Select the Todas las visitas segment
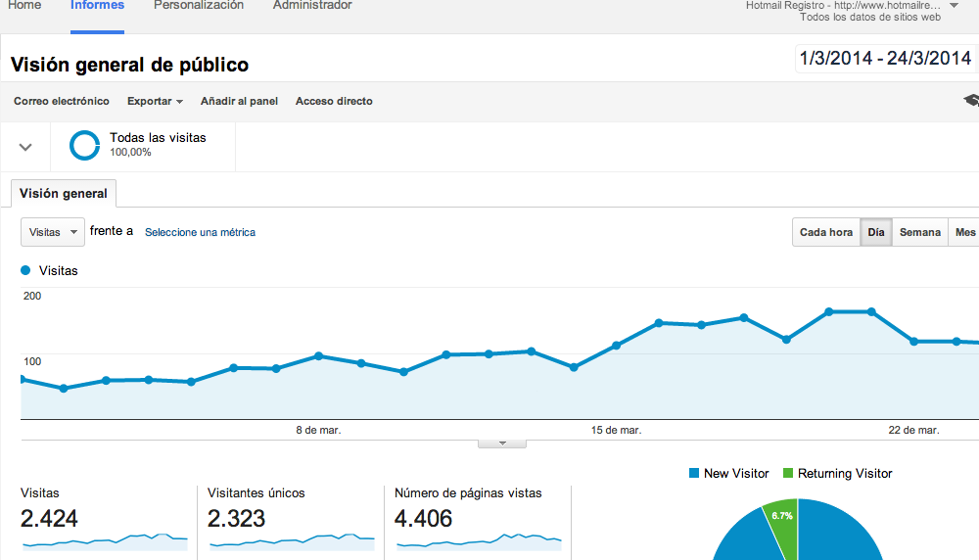This screenshot has height=560, width=979. tap(143, 147)
